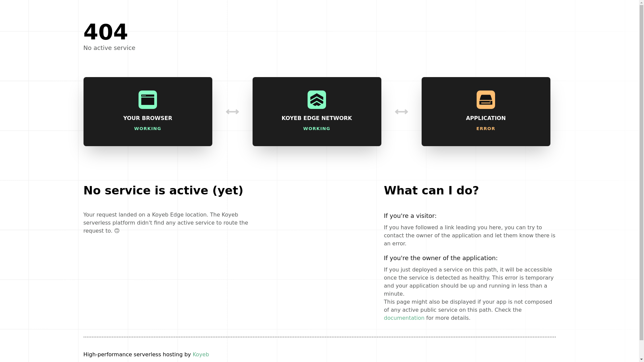This screenshot has height=362, width=644.
Task: Click the arrow between Browser and Edge Network
Action: (x=232, y=112)
